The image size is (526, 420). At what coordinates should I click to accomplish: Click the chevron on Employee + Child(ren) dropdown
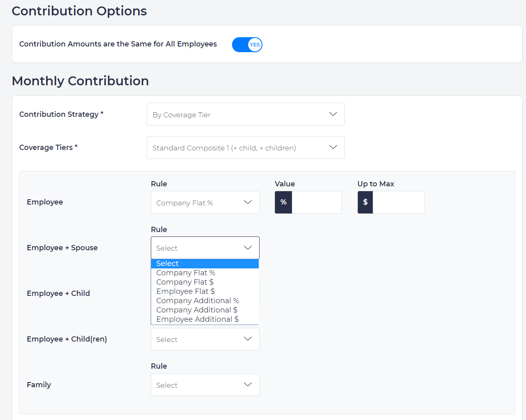pos(248,339)
